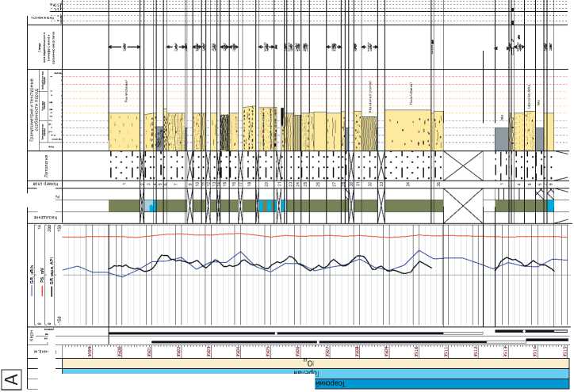Viewport: 574px width, 392px height.
Task: Click the first sandstone block of layer 1
Action: 124,131
